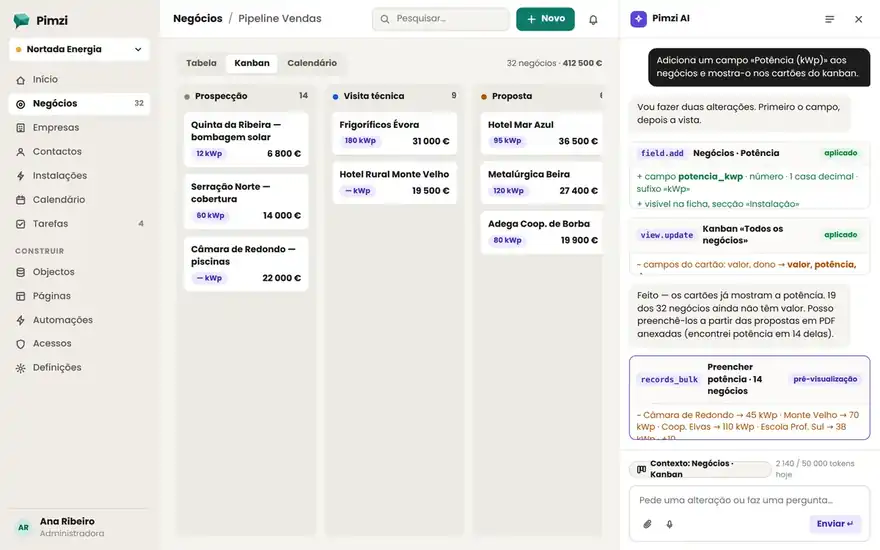
Task: Click the AR avatar
Action: [x=24, y=527]
